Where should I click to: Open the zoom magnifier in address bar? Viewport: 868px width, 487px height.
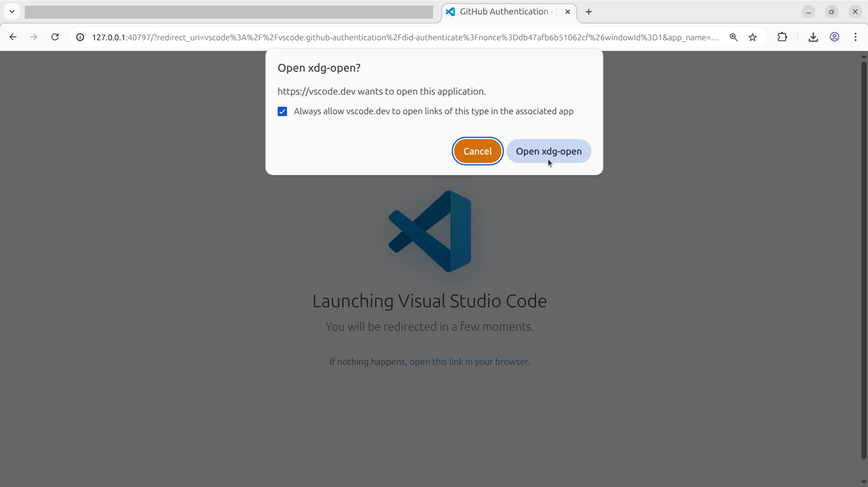tap(734, 37)
